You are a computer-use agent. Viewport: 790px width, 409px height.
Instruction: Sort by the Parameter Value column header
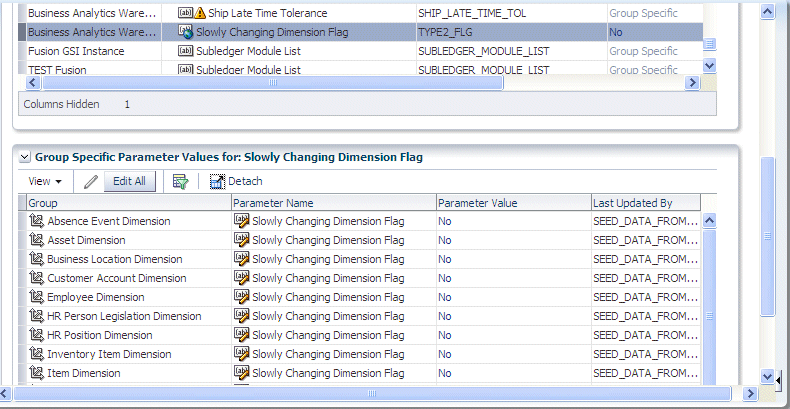pyautogui.click(x=513, y=203)
